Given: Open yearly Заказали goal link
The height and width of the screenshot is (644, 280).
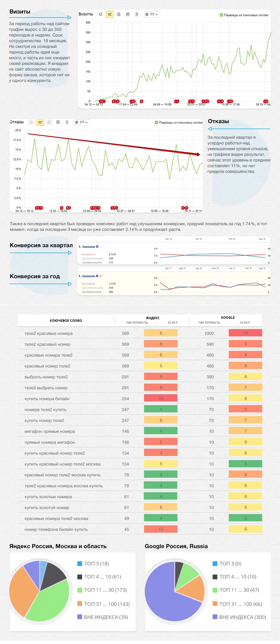Looking at the screenshot, I should pyautogui.click(x=89, y=276).
